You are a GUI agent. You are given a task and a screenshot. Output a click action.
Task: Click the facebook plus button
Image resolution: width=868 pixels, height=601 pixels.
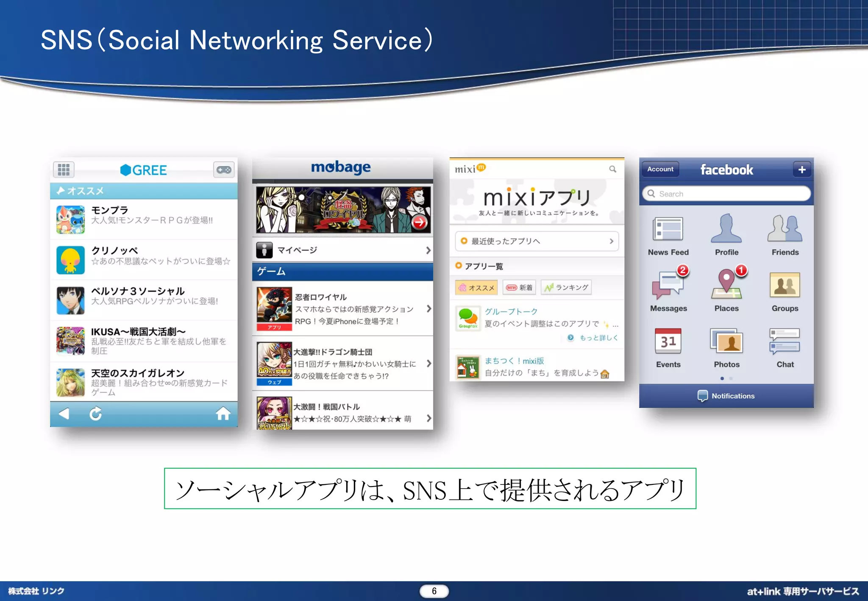point(802,170)
